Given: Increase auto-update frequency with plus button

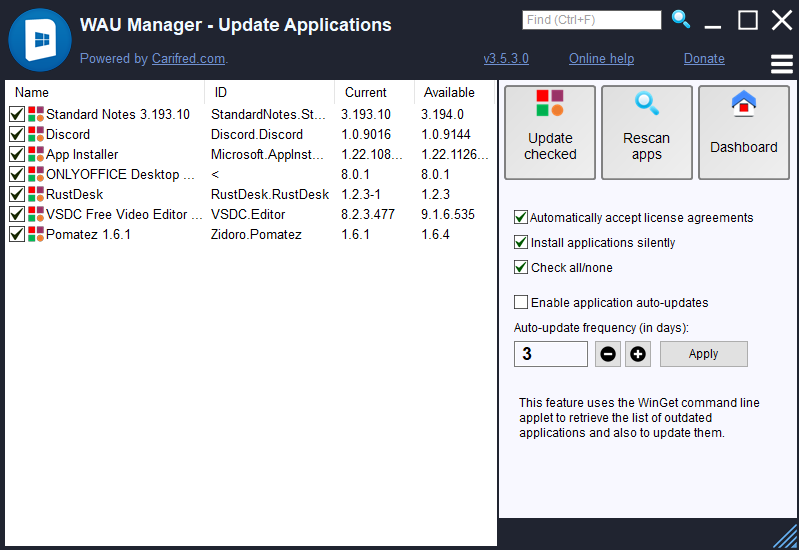Looking at the screenshot, I should (x=638, y=354).
